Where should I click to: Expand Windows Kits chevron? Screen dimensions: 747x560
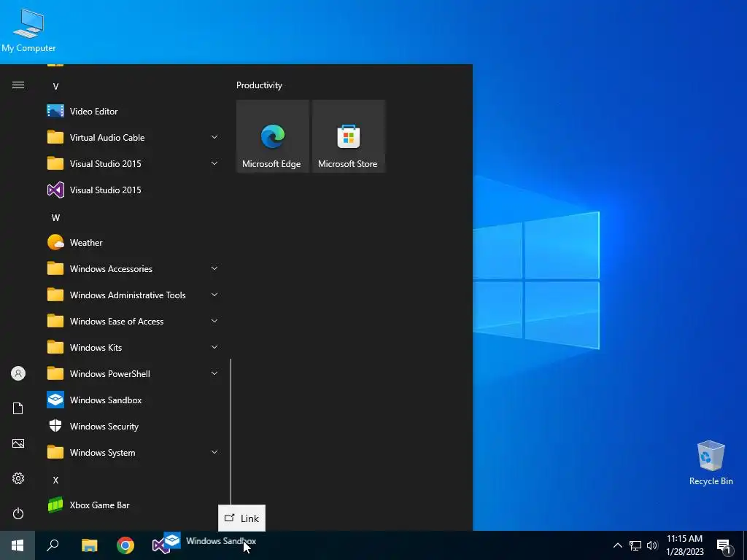click(x=214, y=347)
